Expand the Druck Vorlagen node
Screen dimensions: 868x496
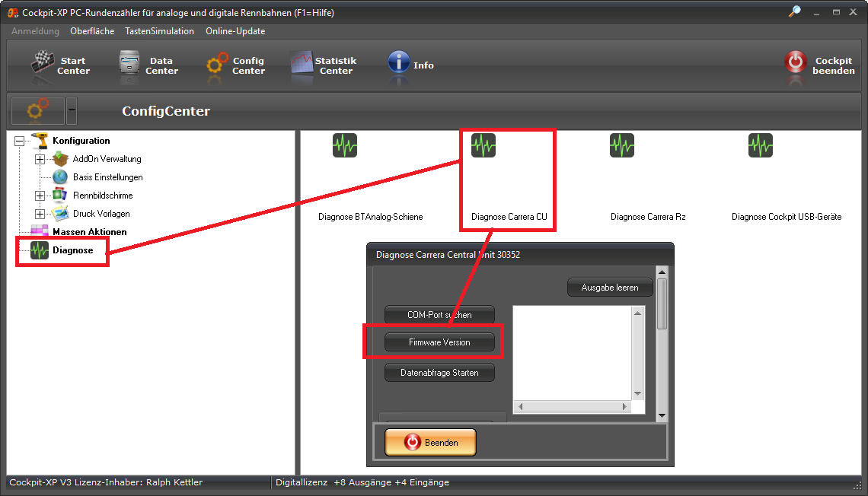coord(40,214)
